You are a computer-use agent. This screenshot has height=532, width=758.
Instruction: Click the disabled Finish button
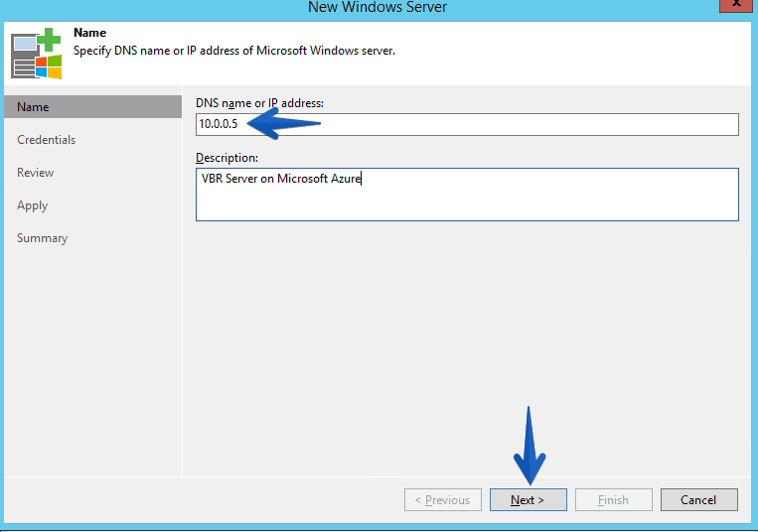(614, 499)
